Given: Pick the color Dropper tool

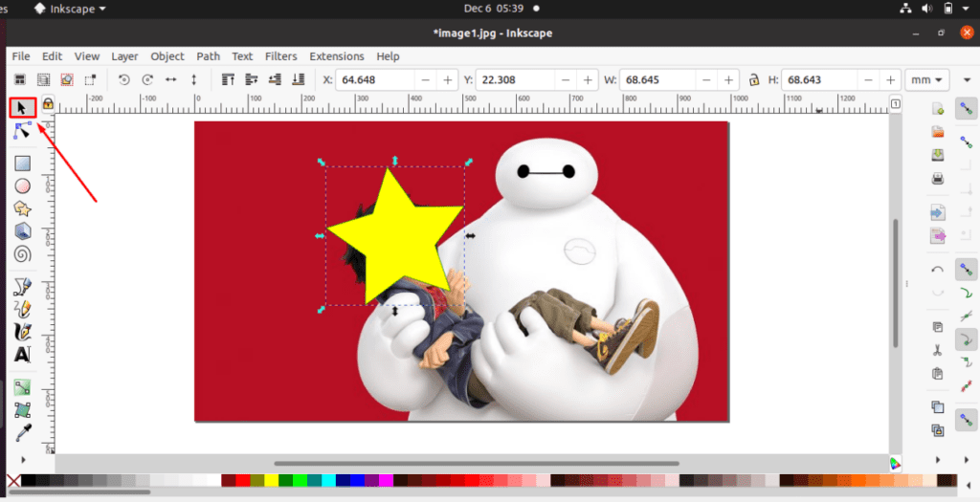Looking at the screenshot, I should pyautogui.click(x=23, y=433).
